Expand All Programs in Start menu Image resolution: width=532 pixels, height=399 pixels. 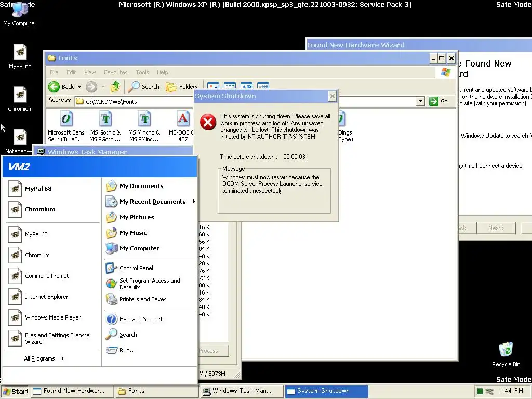click(x=44, y=358)
